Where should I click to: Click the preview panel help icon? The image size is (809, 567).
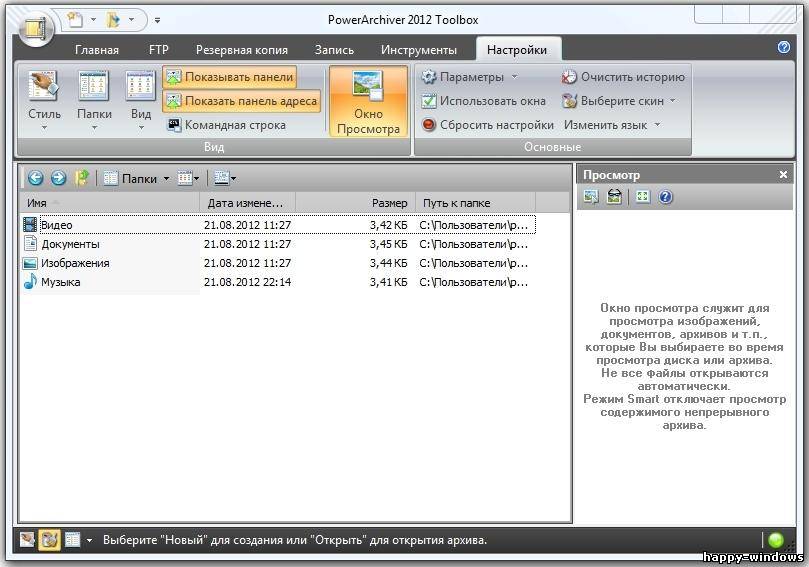[666, 197]
